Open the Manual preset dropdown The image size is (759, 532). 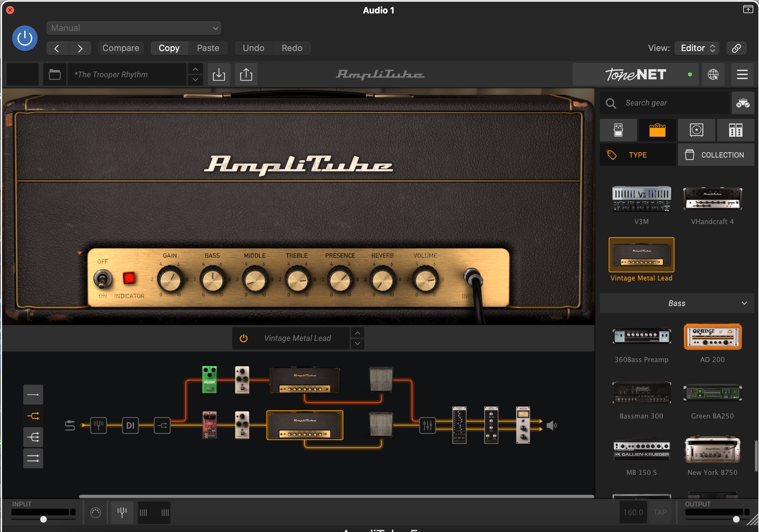pos(133,28)
